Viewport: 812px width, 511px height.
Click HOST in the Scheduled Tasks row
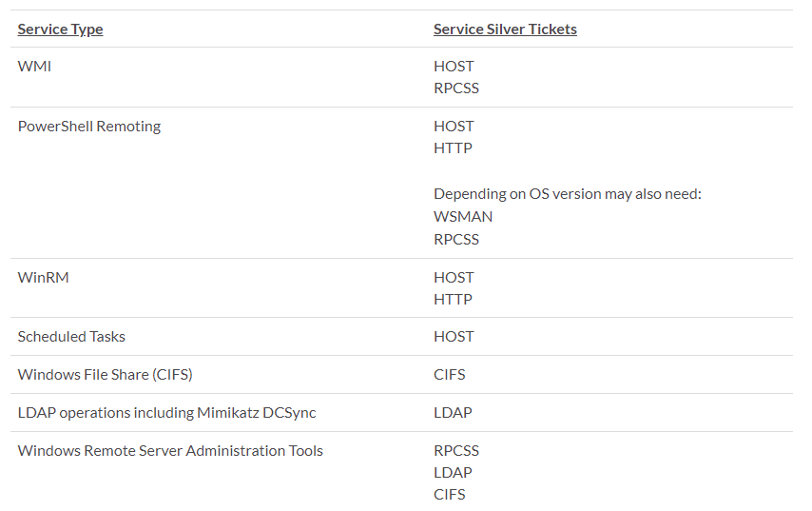click(x=454, y=336)
